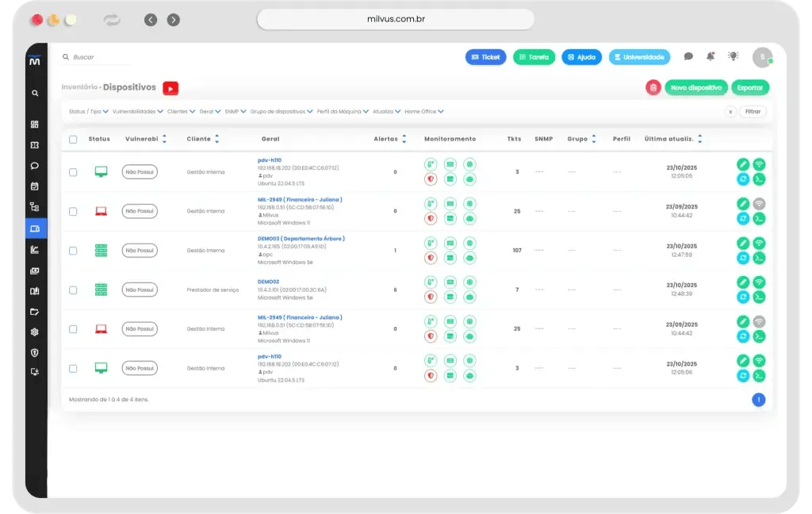Open the settings gear icon in sidebar
The height and width of the screenshot is (514, 812).
tap(35, 332)
